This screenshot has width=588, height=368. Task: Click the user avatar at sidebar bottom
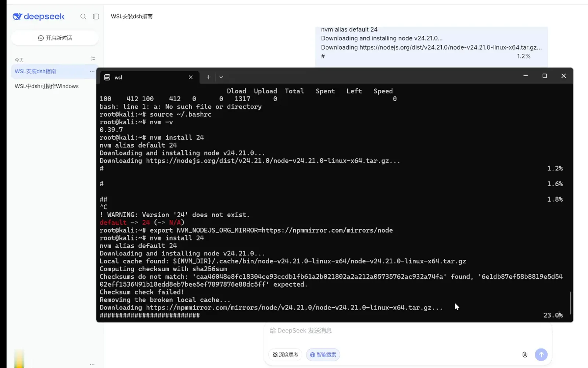(19, 358)
